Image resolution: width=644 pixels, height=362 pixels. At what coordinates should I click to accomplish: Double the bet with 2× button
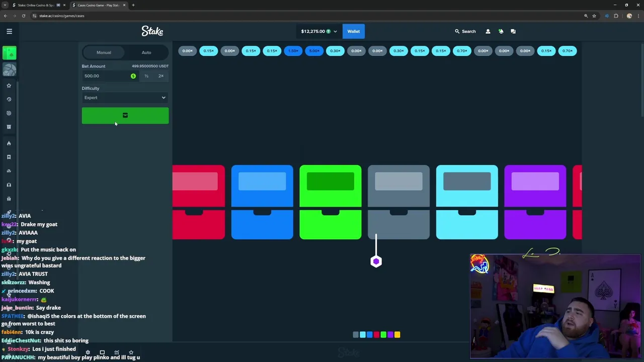(161, 76)
